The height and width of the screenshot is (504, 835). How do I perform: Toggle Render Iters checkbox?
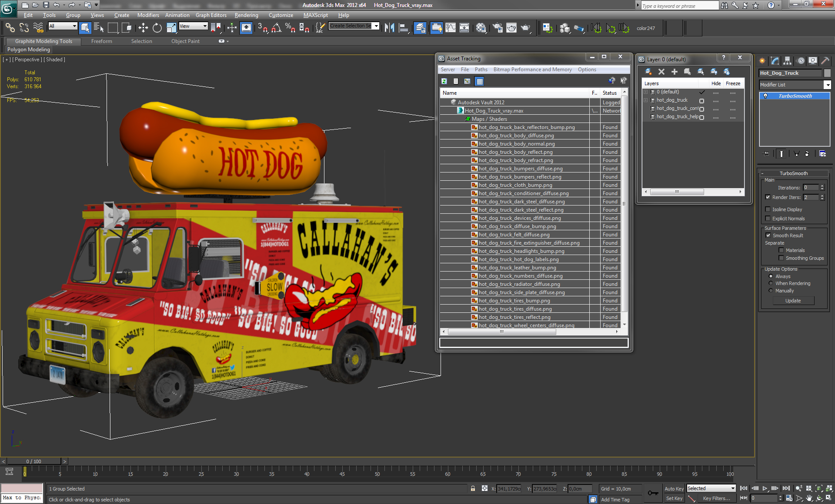pos(768,197)
